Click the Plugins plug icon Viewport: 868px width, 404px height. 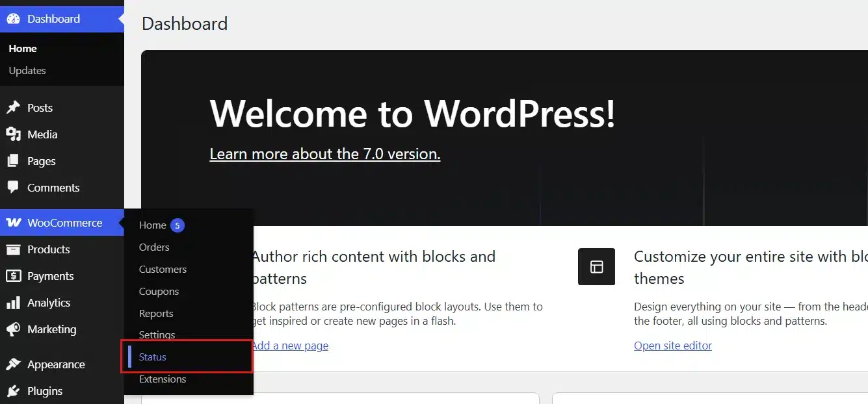(13, 391)
